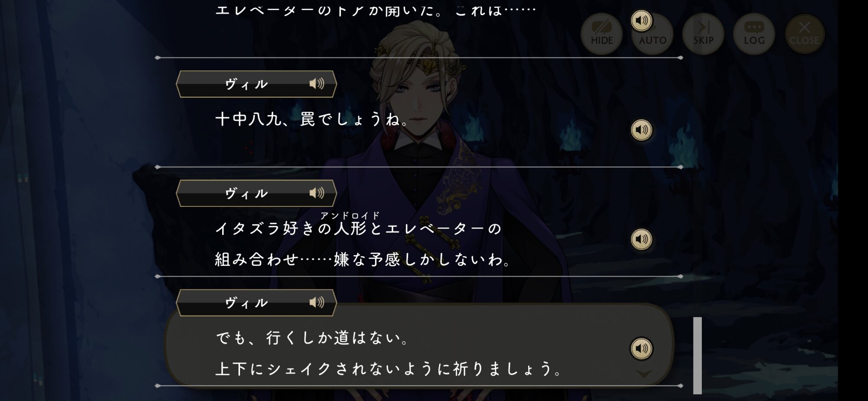The height and width of the screenshot is (401, 868).
Task: Select the 十中八九、罠でしょうね log entry
Action: pos(312,119)
